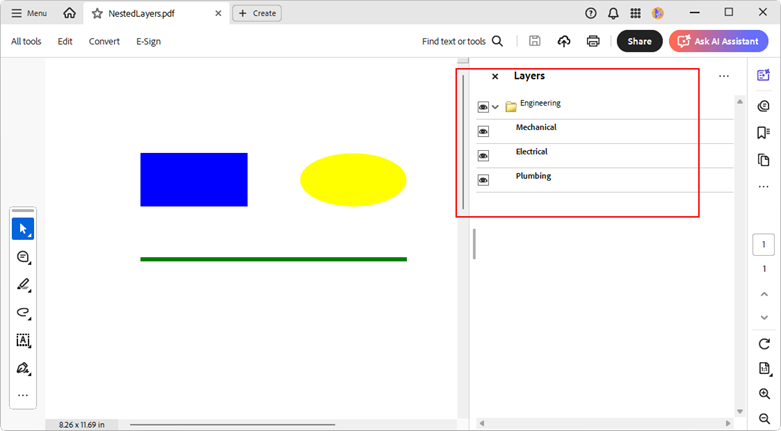
Task: Hide the Plumbing layer eye icon
Action: point(483,180)
